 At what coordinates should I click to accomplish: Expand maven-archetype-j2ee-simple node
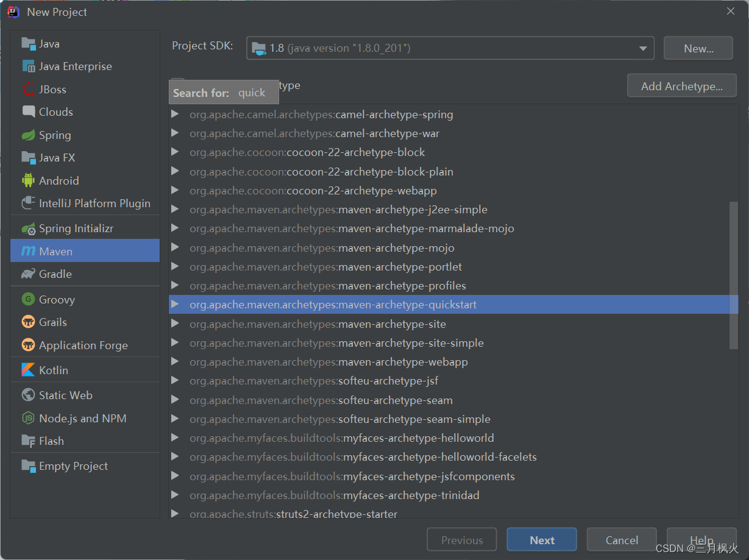[176, 209]
